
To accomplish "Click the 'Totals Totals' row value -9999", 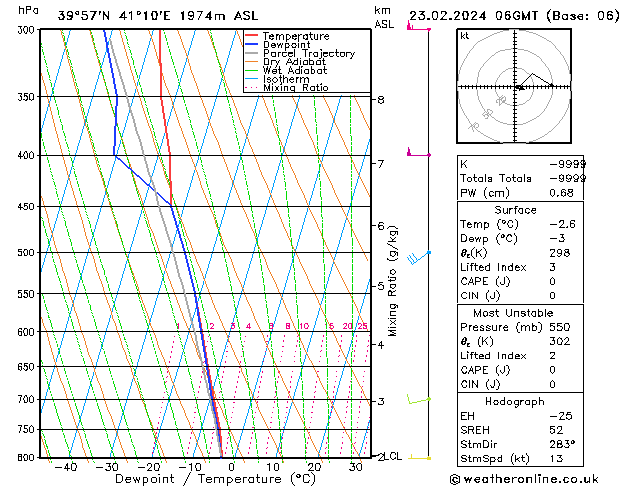I will coord(568,178).
